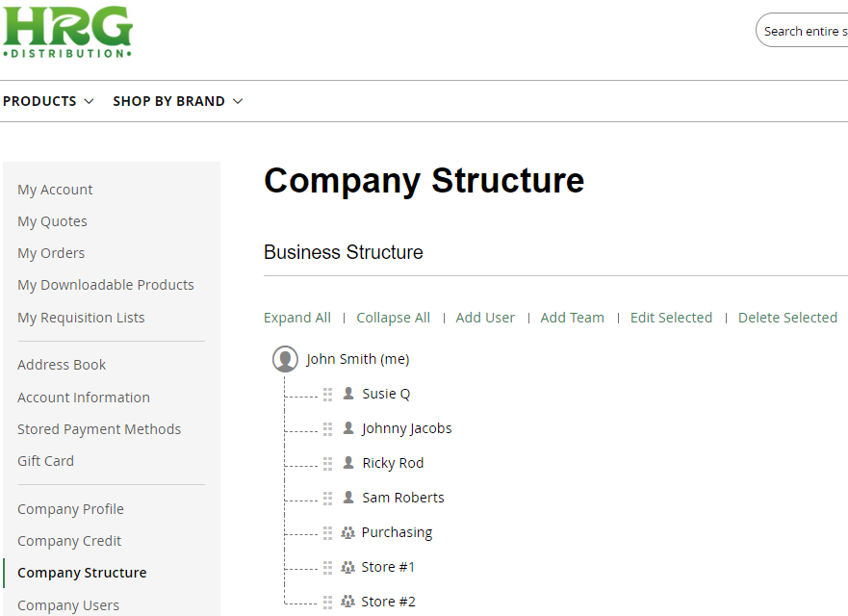
Task: Open Stored Payment Methods page
Action: [99, 429]
